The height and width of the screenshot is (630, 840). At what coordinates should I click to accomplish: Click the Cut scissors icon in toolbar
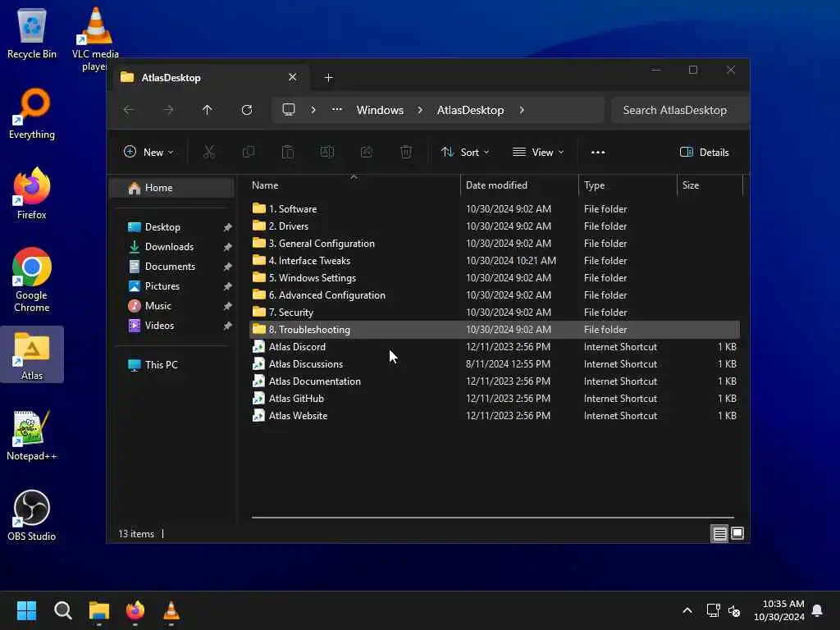tap(209, 152)
